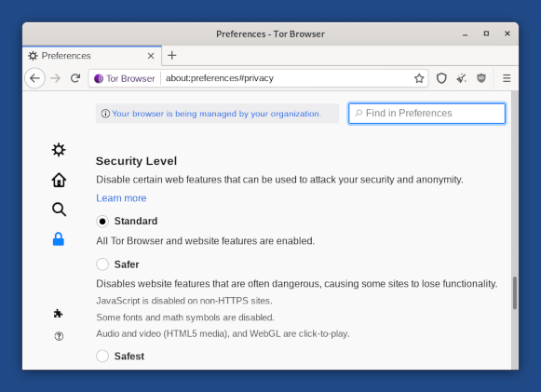Open the Search preferences panel
Viewport: 541px width, 392px height.
tap(59, 210)
